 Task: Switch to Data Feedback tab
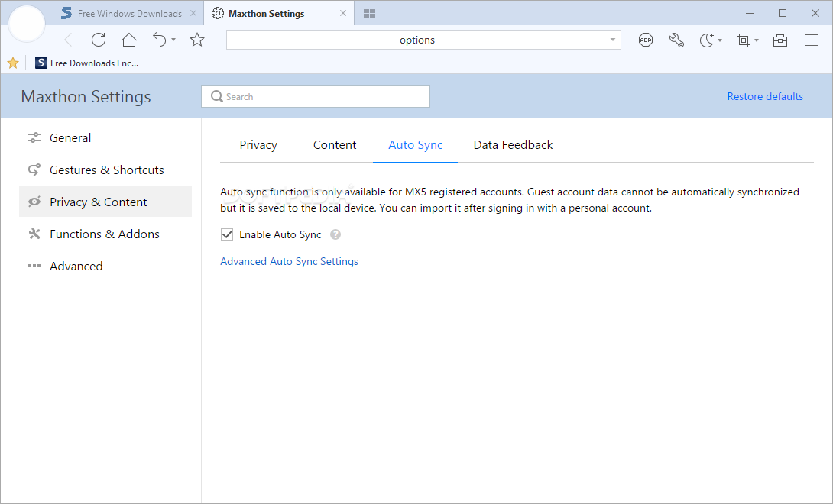(514, 145)
